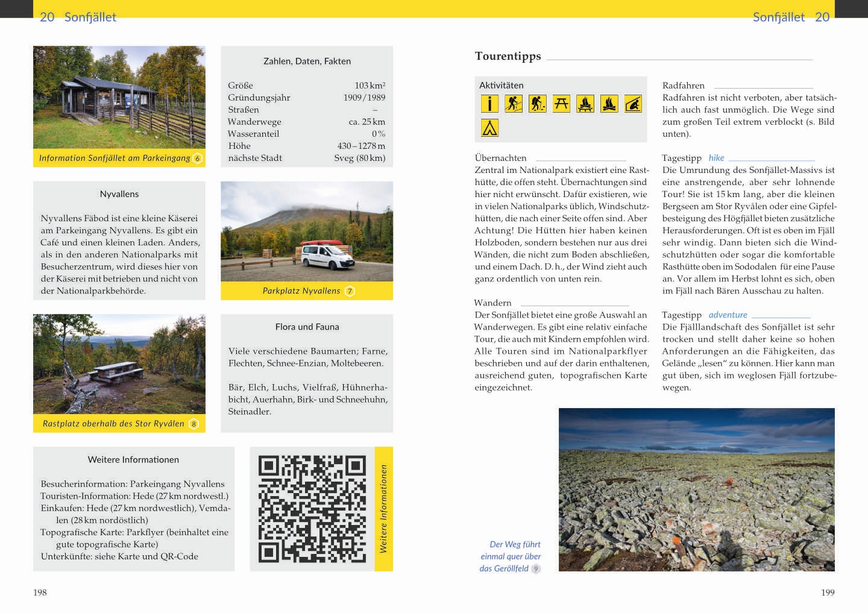Click the boulder field landscape photo
Screen dimensions: 868x613
[696, 489]
